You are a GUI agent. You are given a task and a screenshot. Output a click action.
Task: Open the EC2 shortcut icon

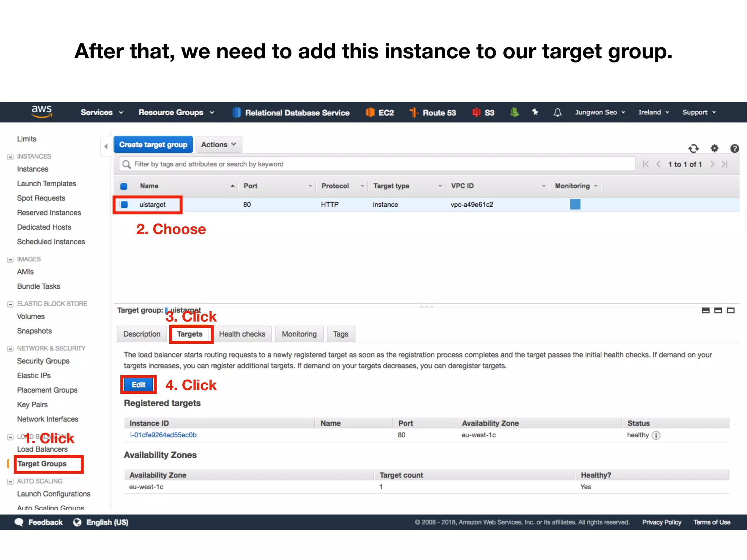(370, 112)
